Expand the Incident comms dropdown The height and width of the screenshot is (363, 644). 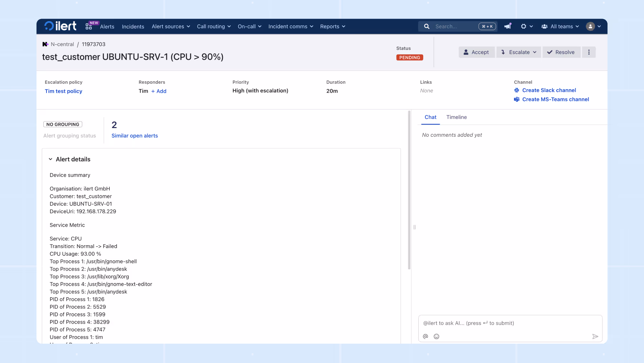click(291, 26)
